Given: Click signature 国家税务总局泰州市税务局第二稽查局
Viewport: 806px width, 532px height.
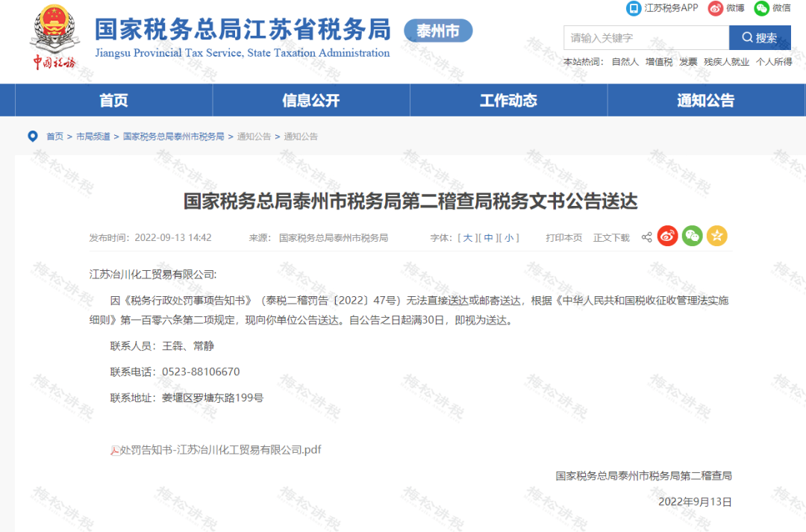Looking at the screenshot, I should coord(643,476).
